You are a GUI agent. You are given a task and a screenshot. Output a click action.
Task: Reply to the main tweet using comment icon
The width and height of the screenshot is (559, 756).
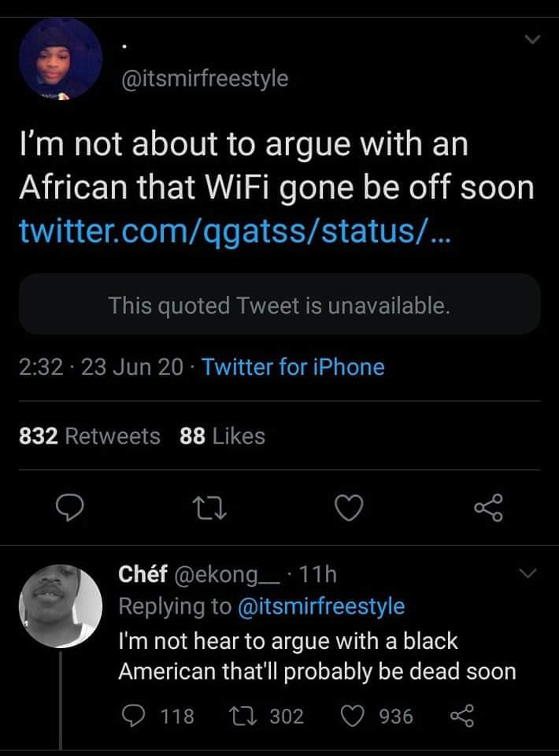69,508
